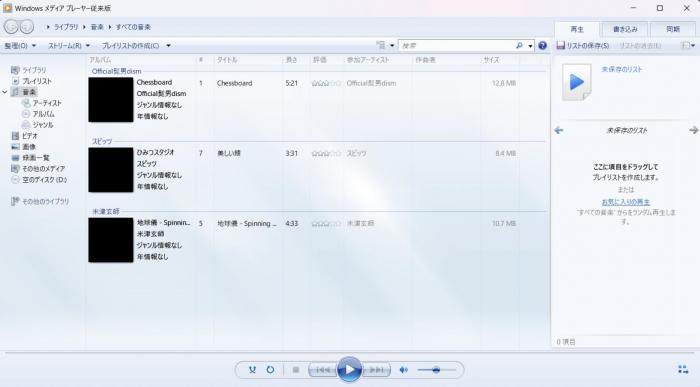700x387 pixels.
Task: Open the ストリーム(R) dropdown menu
Action: (x=69, y=46)
